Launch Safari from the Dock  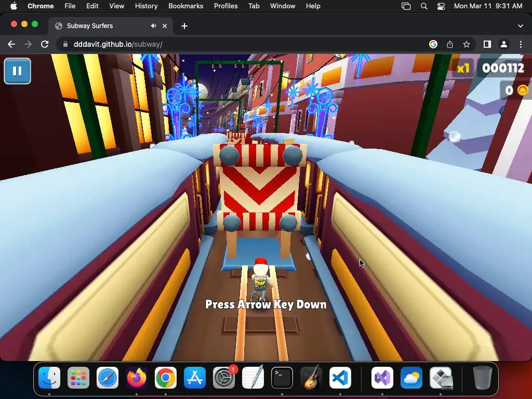[108, 378]
